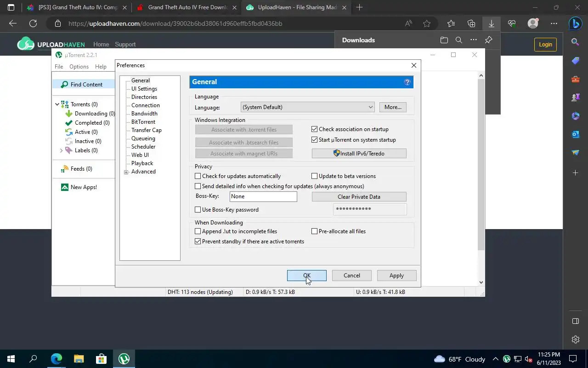Click Install IPv6/Teredo button

coord(359,153)
